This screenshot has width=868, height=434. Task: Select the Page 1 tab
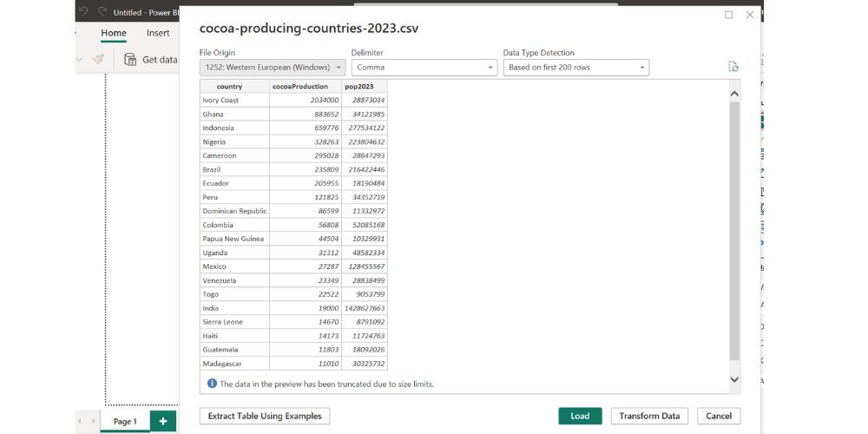tap(125, 421)
